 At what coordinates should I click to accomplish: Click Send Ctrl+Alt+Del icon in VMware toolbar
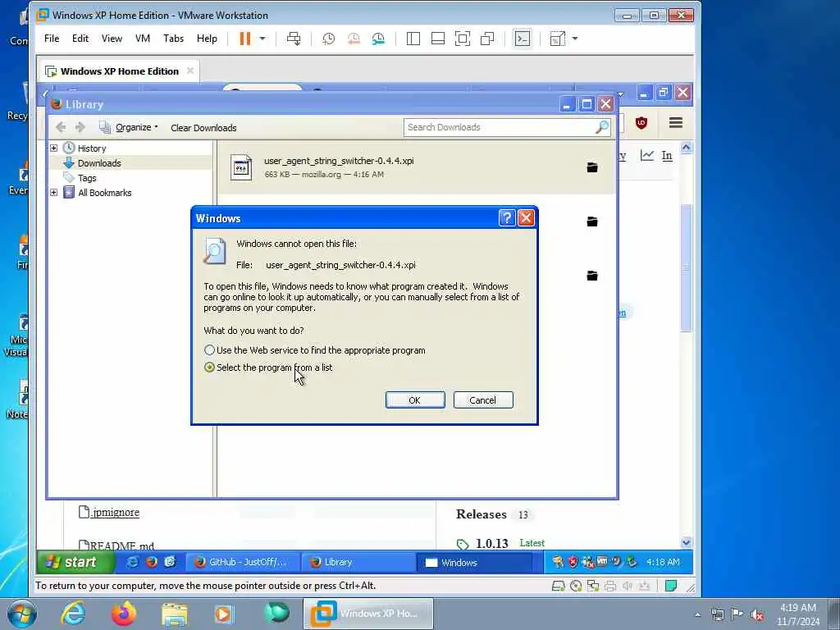(294, 39)
